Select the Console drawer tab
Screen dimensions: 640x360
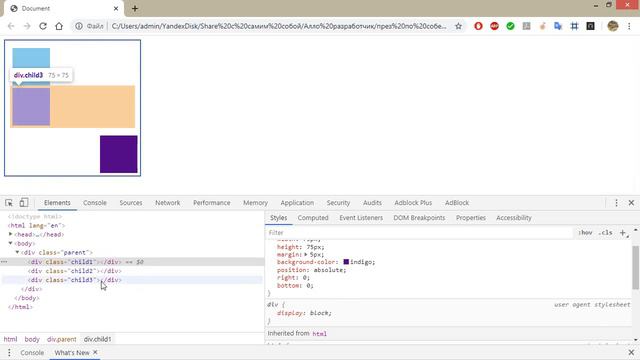[x=32, y=353]
